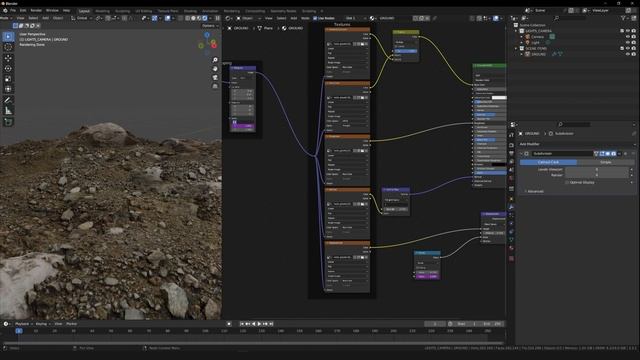Viewport: 640px width, 360px height.
Task: Select the Transform tool in viewport toolbar
Action: coord(8,89)
